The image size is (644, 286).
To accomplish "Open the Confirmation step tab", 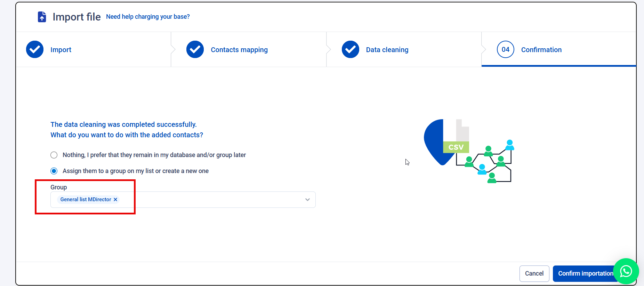I will (541, 50).
